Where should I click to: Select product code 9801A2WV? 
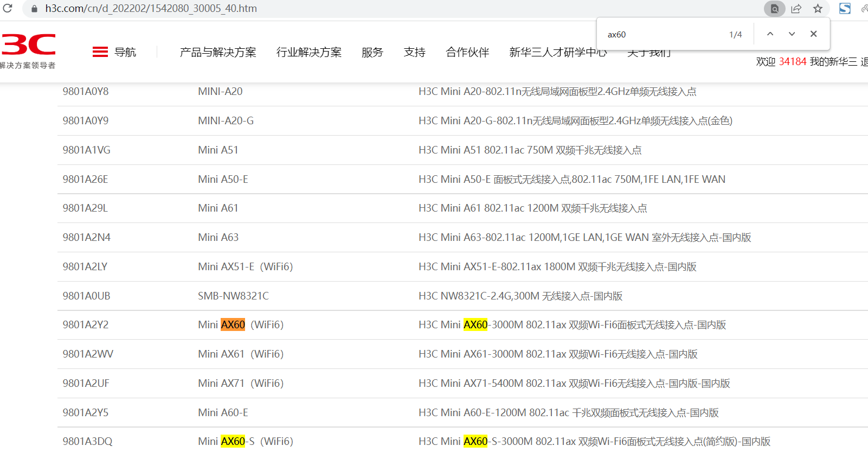pos(88,354)
